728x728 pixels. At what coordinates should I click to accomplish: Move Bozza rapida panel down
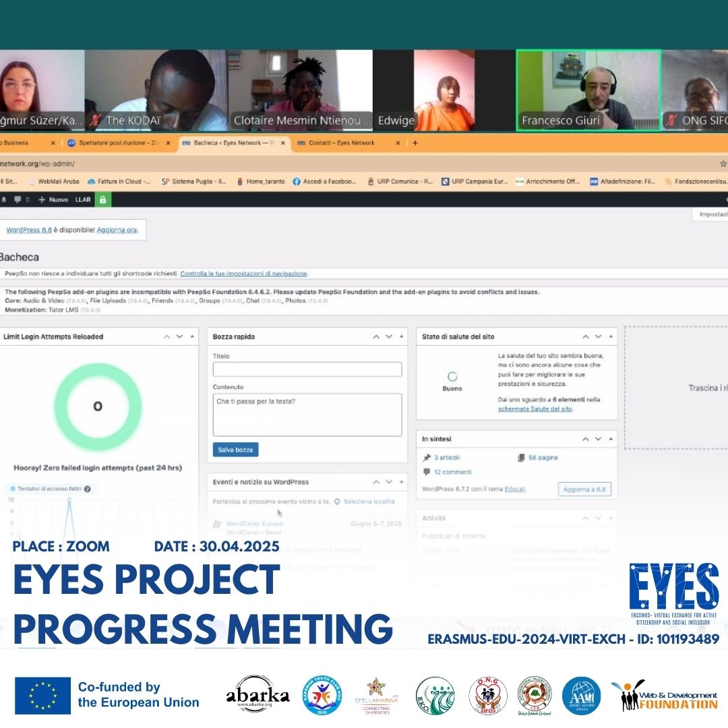[389, 336]
